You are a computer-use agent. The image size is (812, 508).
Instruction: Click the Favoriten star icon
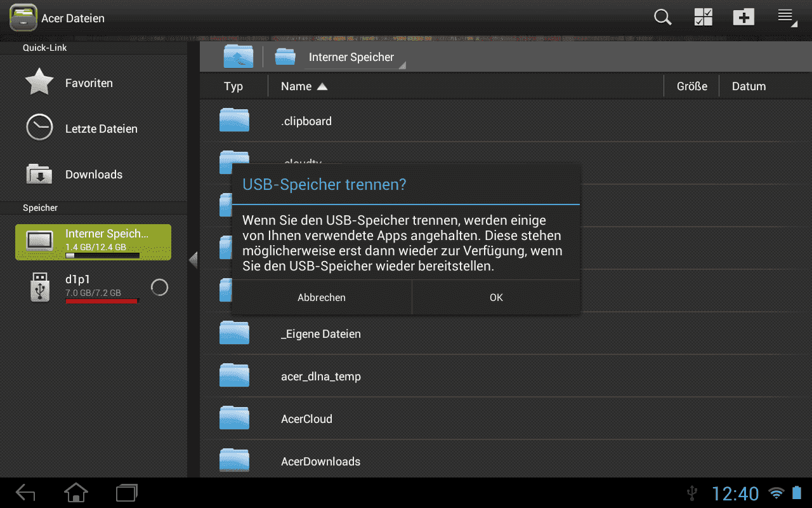coord(39,83)
